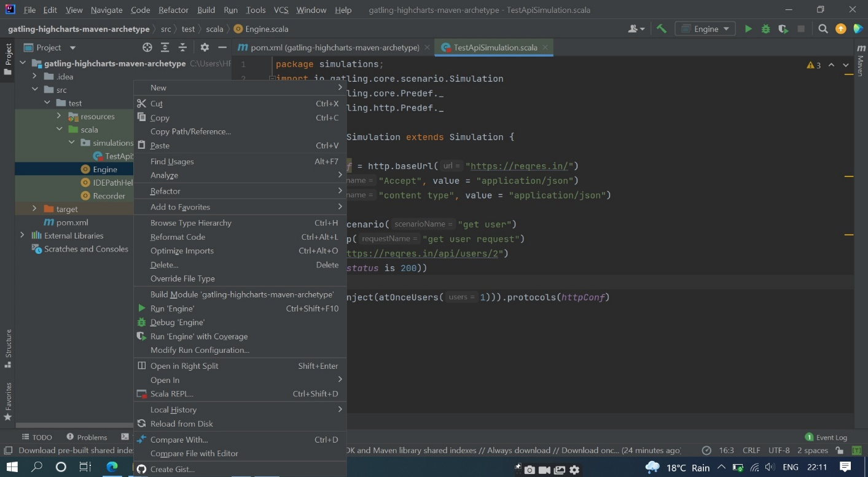Open Microsoft Edge from the taskbar
This screenshot has width=868, height=477.
click(112, 467)
